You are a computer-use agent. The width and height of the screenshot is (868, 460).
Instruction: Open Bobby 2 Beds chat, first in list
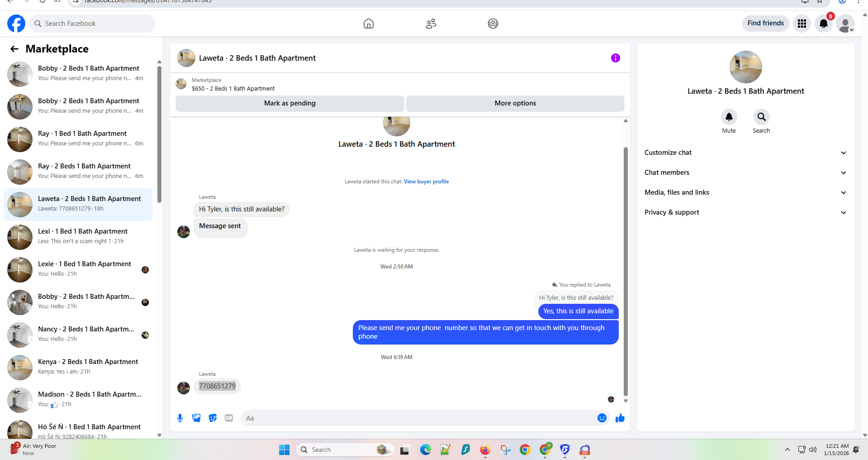78,74
